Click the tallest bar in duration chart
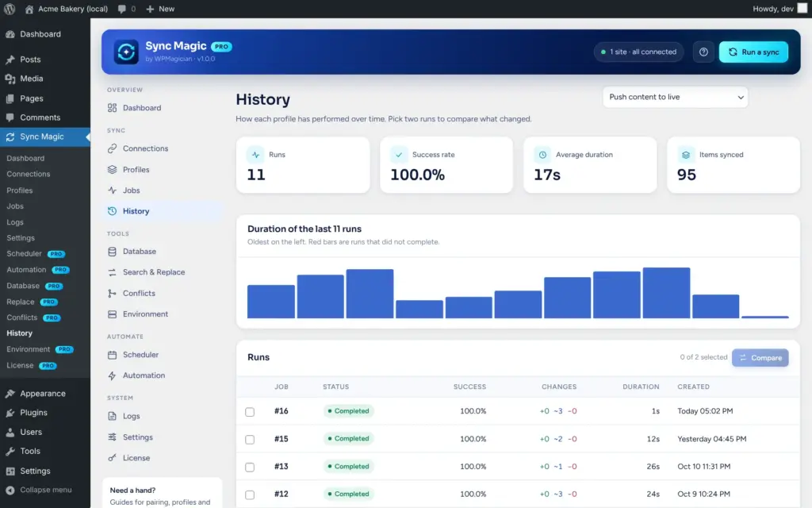This screenshot has width=812, height=508. tap(666, 293)
